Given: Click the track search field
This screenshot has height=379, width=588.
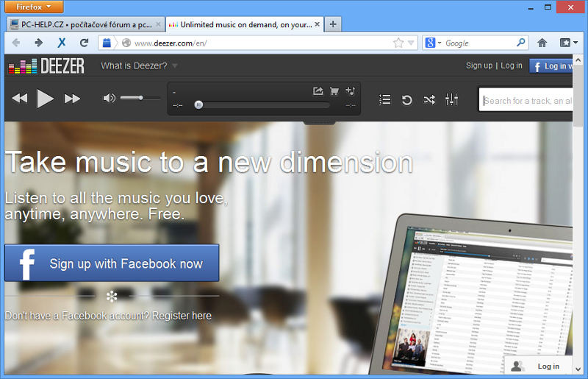Looking at the screenshot, I should point(526,101).
